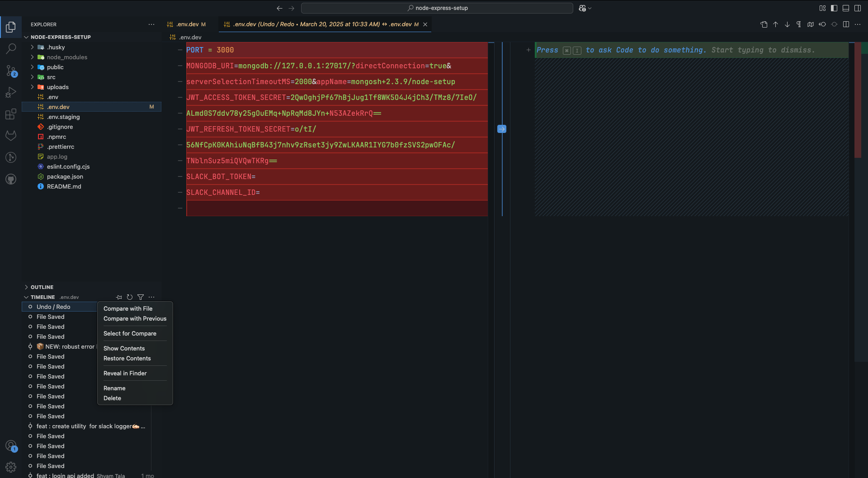Open README.md in Explorer
The height and width of the screenshot is (478, 868).
[x=64, y=186]
